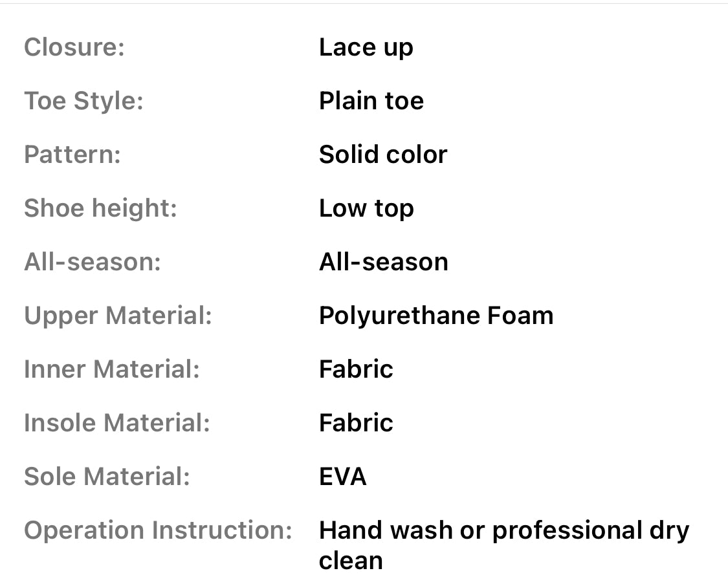This screenshot has height=584, width=728.
Task: Select the "Lace up" closure value
Action: [366, 47]
